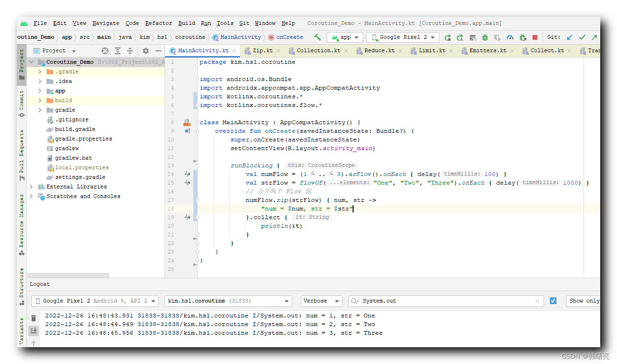Screen dimensions: 617x364
Task: Click the suspend call icon on line 14
Action: tap(188, 174)
